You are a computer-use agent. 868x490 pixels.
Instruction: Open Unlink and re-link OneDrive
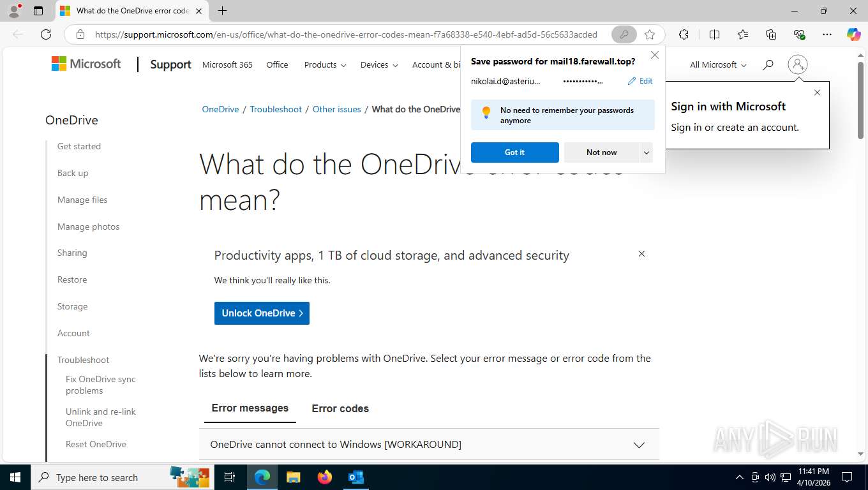[x=101, y=417]
